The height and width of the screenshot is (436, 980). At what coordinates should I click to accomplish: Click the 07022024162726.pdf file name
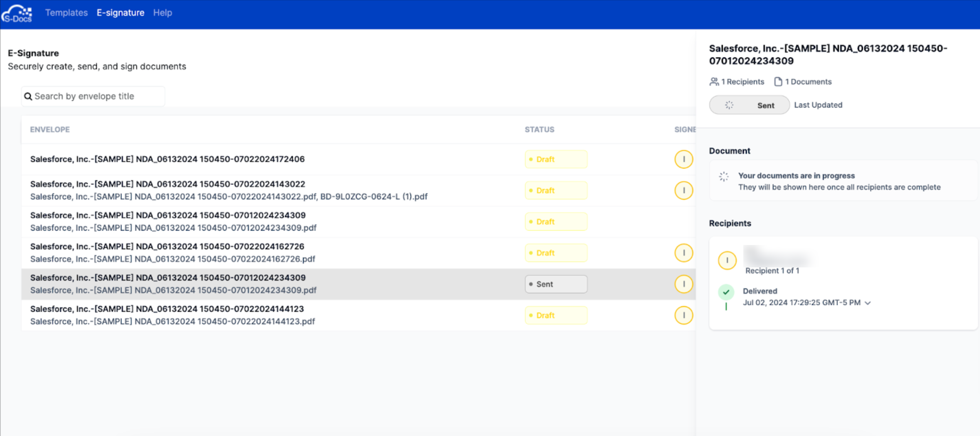pyautogui.click(x=173, y=259)
